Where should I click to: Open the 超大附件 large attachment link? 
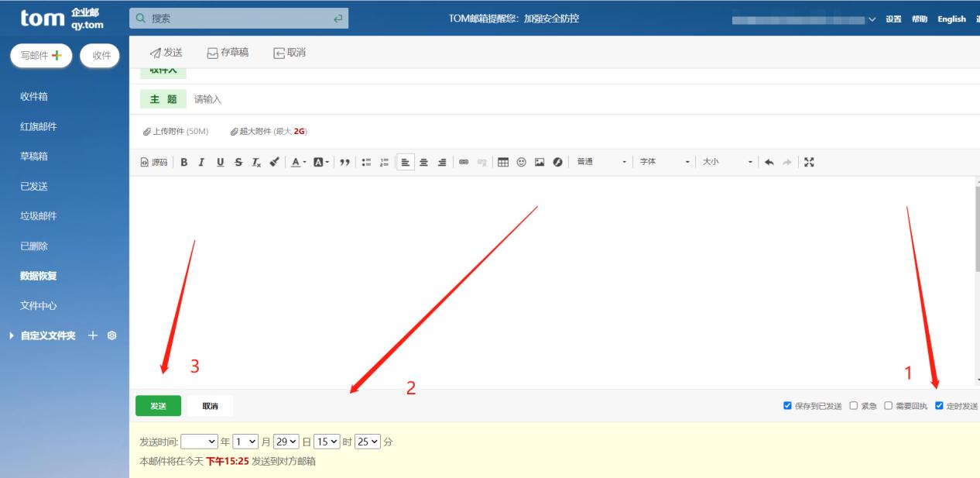coord(254,131)
